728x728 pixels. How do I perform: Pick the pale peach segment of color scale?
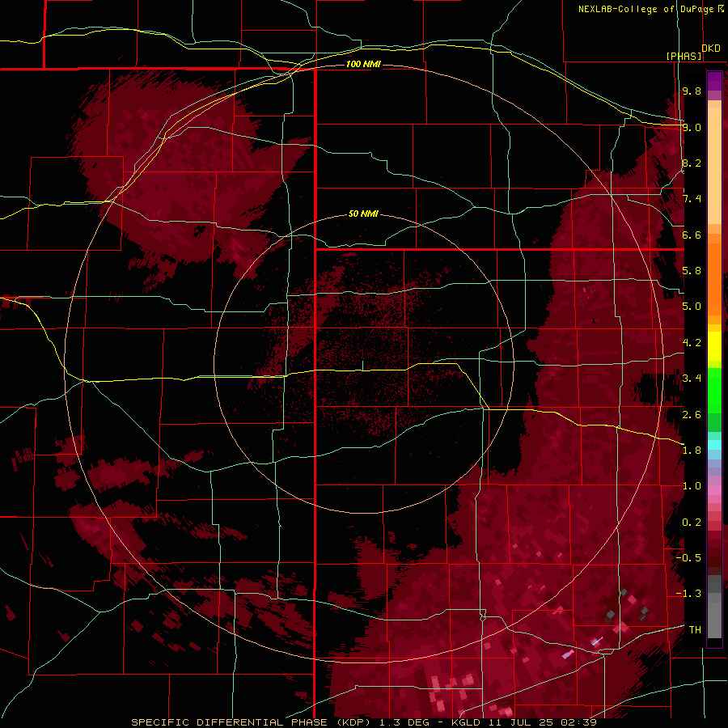(x=714, y=166)
